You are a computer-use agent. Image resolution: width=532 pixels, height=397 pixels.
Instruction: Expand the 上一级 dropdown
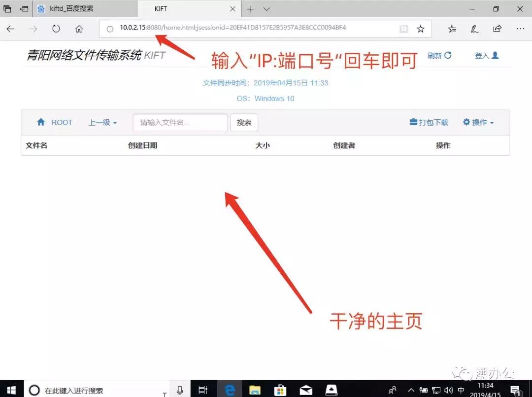tap(102, 122)
